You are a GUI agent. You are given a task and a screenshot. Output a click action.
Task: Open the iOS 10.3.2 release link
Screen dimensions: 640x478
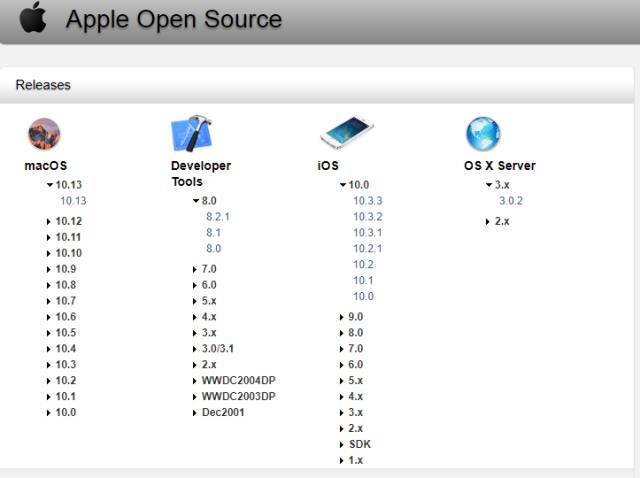(368, 217)
